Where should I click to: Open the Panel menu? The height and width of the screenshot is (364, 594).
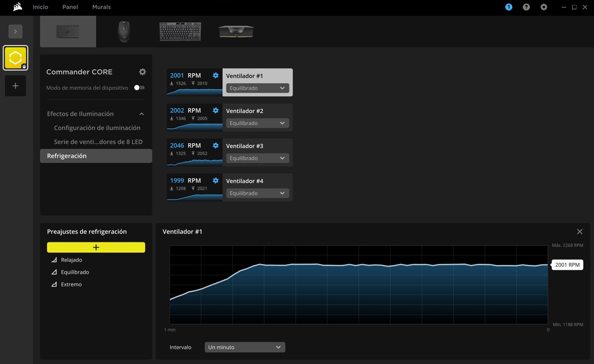click(x=70, y=7)
